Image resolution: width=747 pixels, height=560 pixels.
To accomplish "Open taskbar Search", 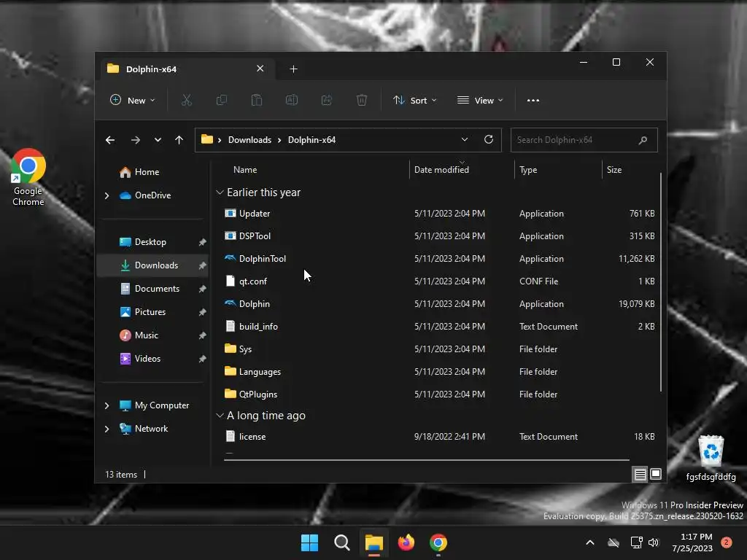I will tap(341, 542).
